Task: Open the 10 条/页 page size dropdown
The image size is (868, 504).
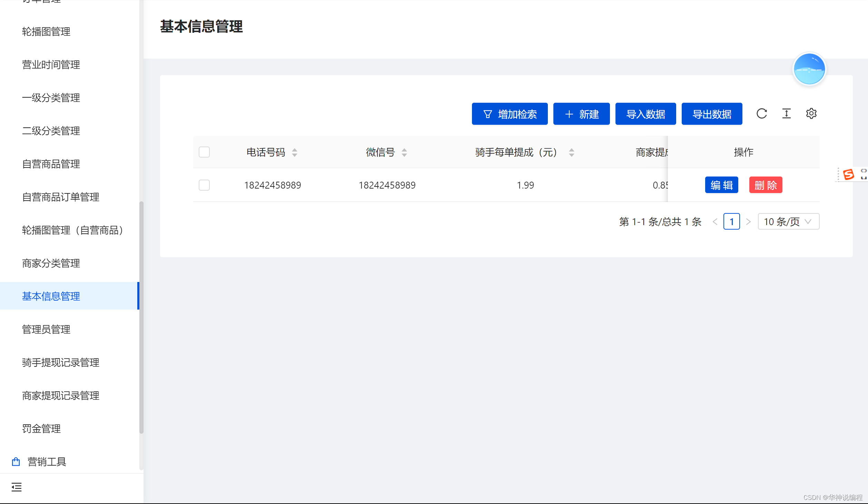Action: (x=788, y=222)
